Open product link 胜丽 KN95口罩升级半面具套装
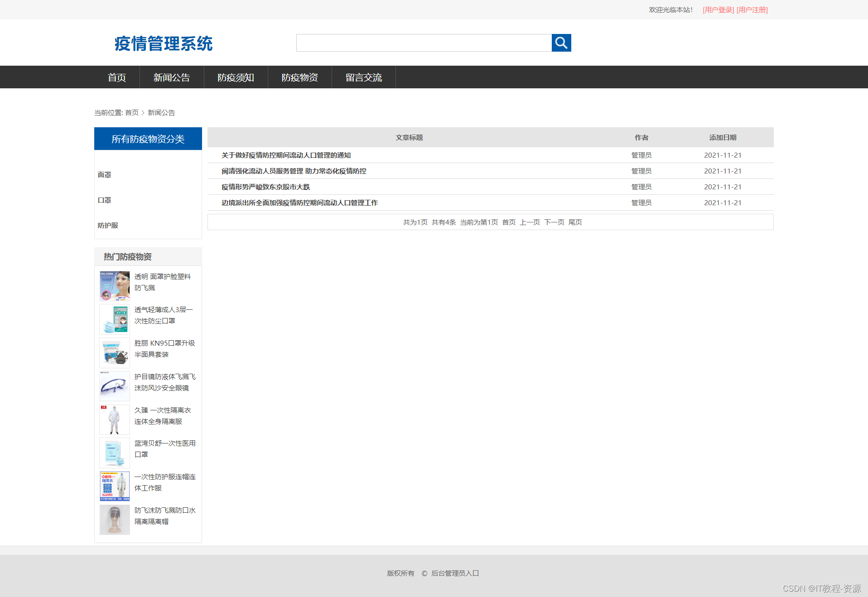Viewport: 868px width, 597px height. click(x=165, y=349)
